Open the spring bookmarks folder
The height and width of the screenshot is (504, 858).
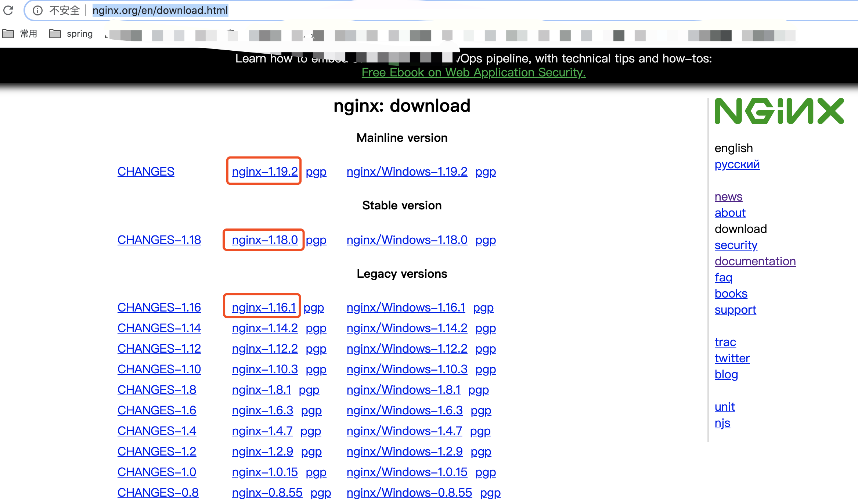pos(71,34)
